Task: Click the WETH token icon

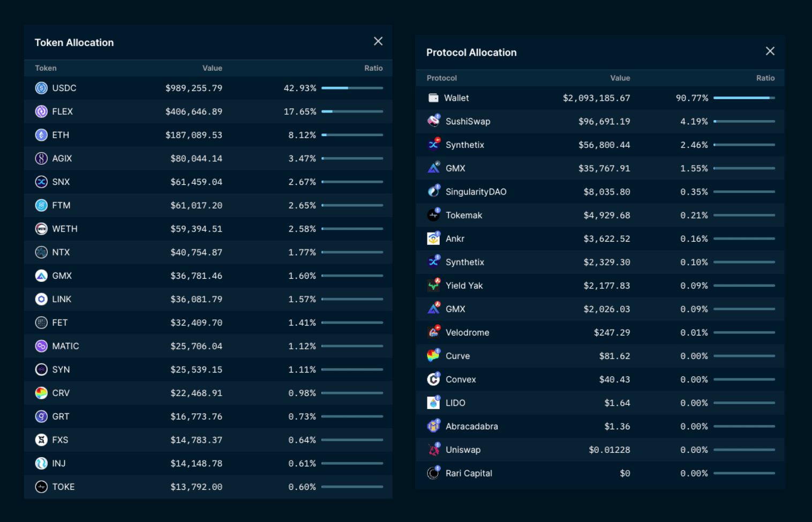Action: point(41,229)
